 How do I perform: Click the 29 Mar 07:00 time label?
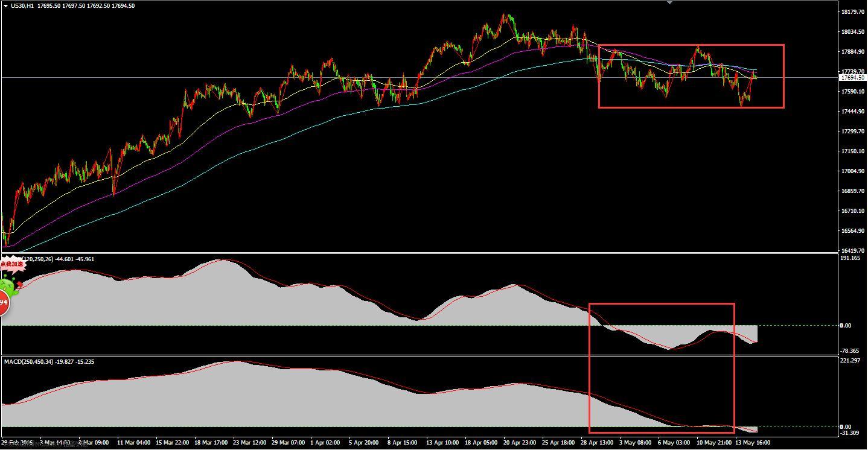point(289,443)
